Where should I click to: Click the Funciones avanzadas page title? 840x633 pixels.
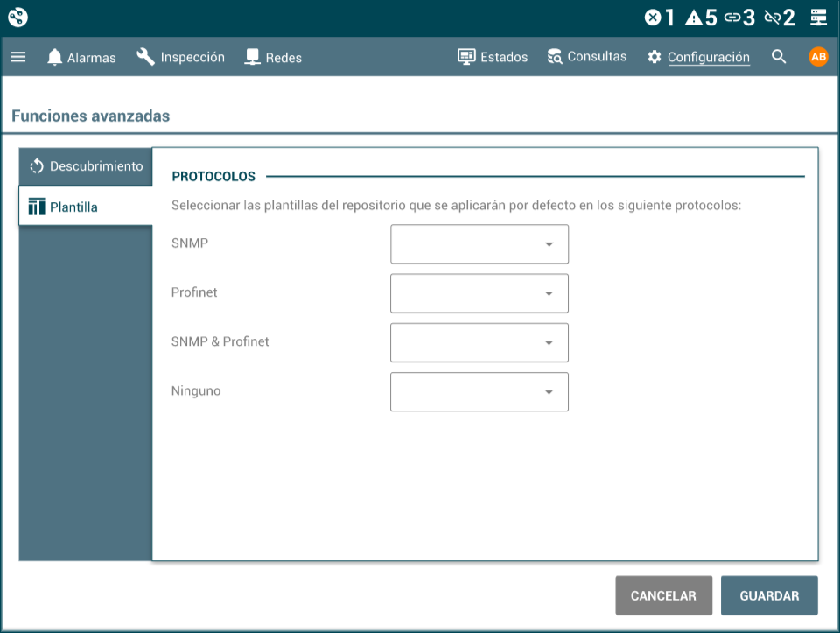(90, 116)
